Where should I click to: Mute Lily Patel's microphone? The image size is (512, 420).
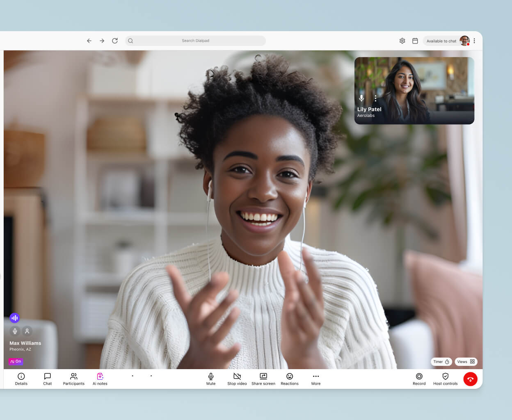coord(361,98)
